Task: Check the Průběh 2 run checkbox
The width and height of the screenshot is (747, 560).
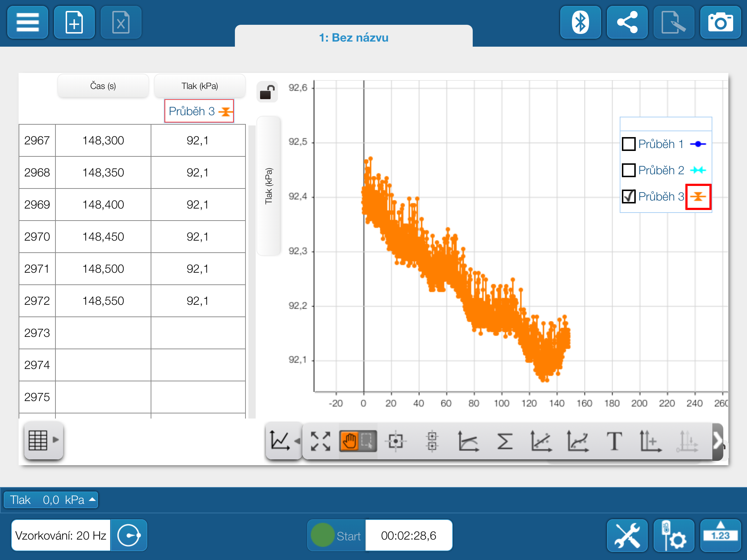Action: click(629, 170)
